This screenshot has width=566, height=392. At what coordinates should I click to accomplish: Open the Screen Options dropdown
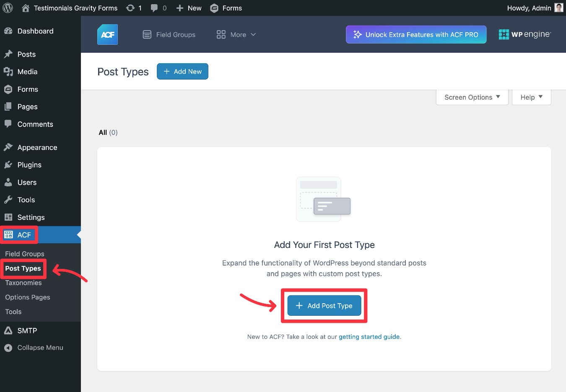[x=472, y=97]
